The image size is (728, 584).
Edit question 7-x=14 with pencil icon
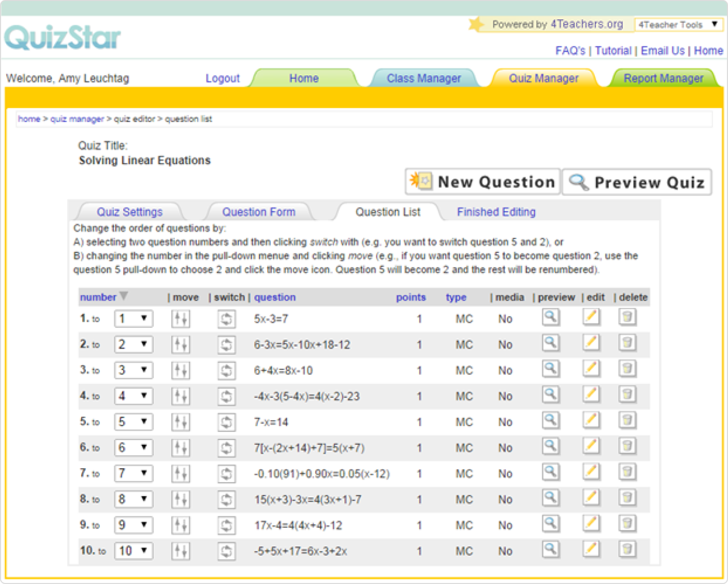(591, 420)
